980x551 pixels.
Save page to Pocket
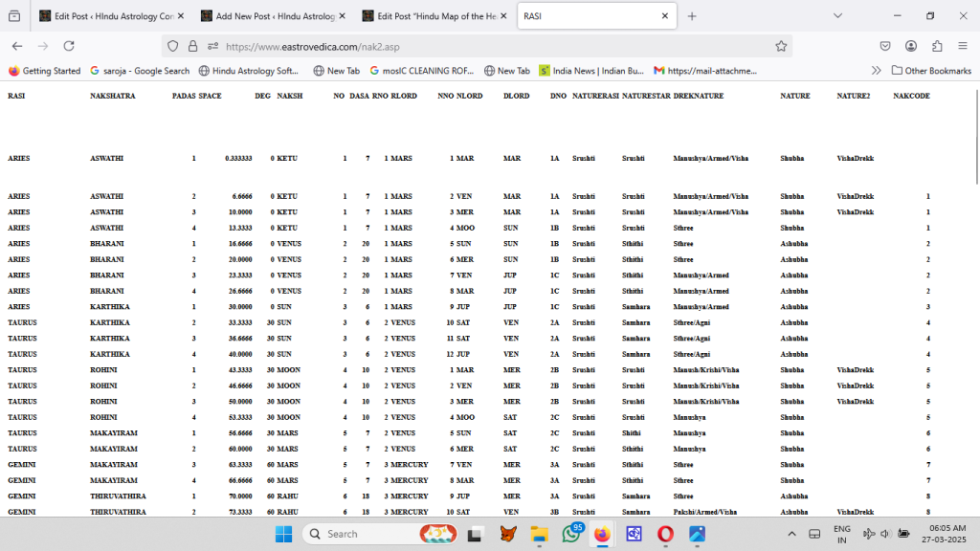click(885, 46)
